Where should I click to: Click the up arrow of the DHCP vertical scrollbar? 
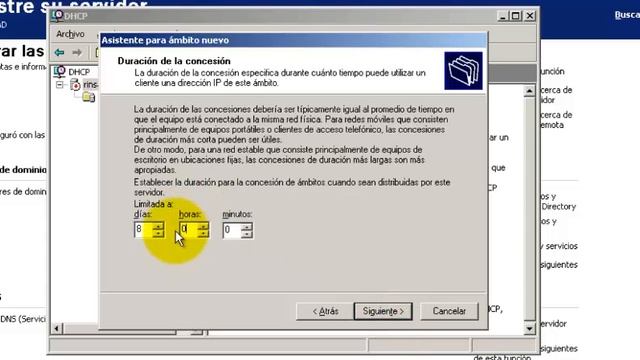529,91
